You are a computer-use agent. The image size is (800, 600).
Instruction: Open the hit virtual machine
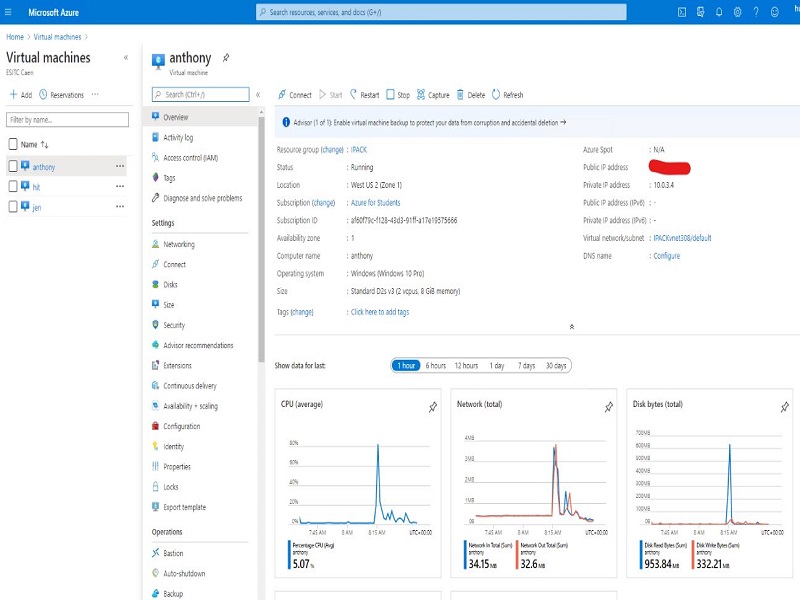click(36, 187)
